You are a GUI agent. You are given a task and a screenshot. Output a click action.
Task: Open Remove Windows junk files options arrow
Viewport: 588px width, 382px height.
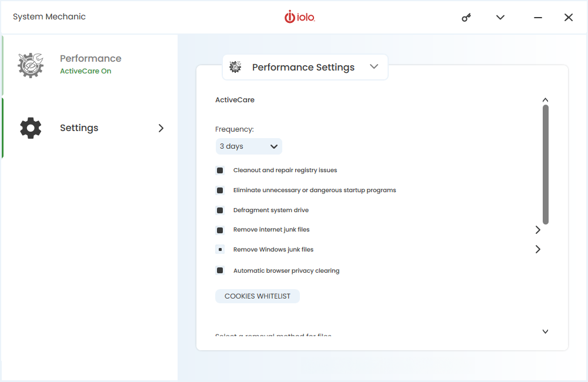pyautogui.click(x=538, y=249)
